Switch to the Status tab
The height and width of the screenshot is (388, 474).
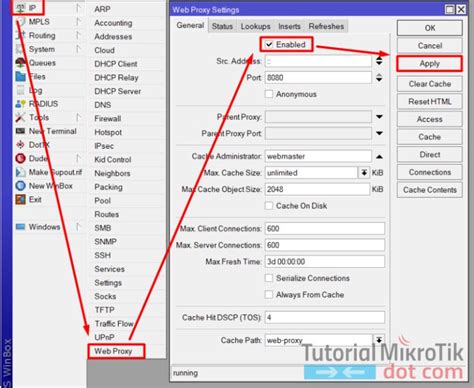click(x=222, y=26)
